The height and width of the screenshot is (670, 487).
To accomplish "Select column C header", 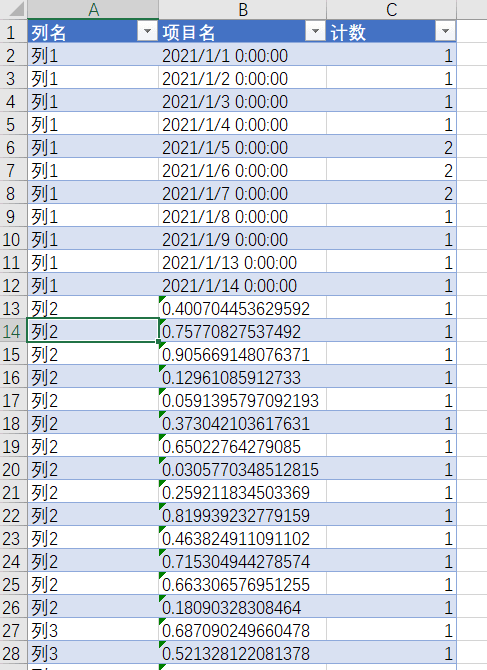I will [391, 9].
